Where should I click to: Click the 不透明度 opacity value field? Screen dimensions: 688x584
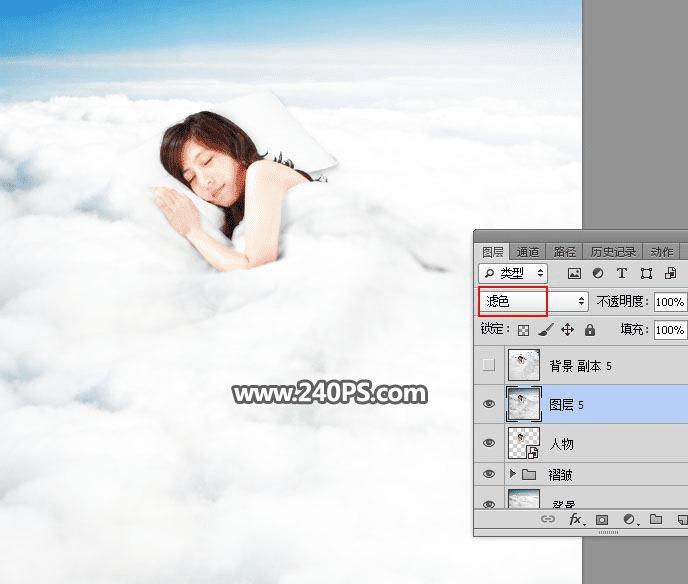(670, 302)
